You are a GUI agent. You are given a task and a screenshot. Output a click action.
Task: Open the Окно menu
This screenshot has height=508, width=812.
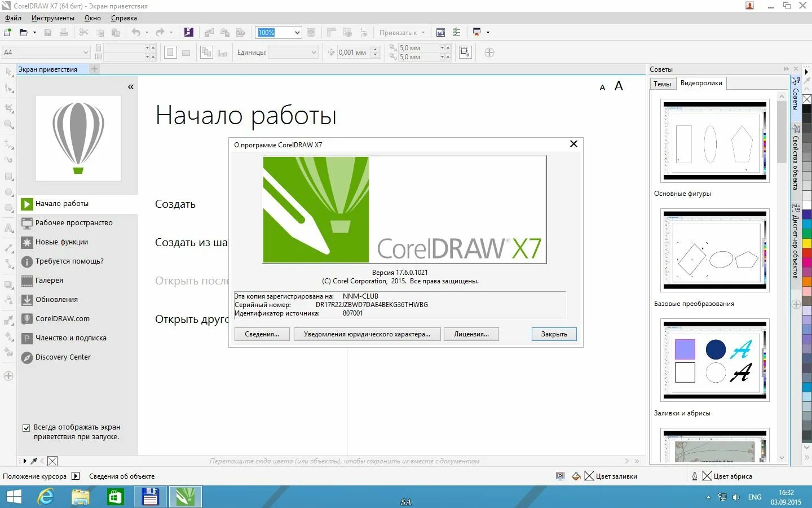tap(92, 18)
